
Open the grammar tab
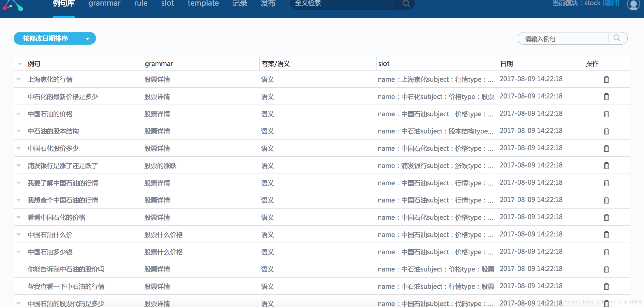tap(104, 4)
